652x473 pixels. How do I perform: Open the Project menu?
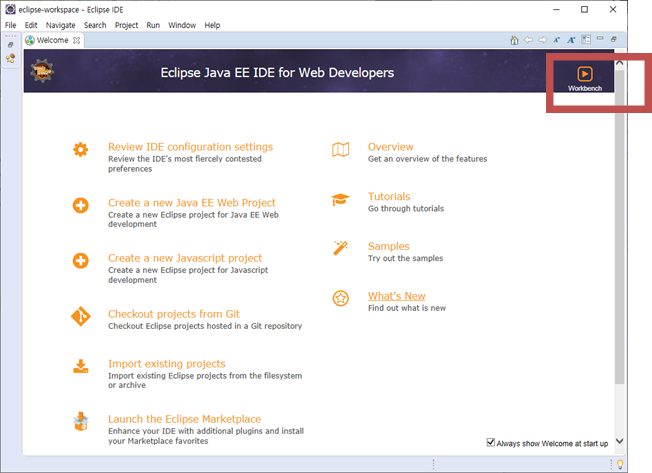point(126,25)
